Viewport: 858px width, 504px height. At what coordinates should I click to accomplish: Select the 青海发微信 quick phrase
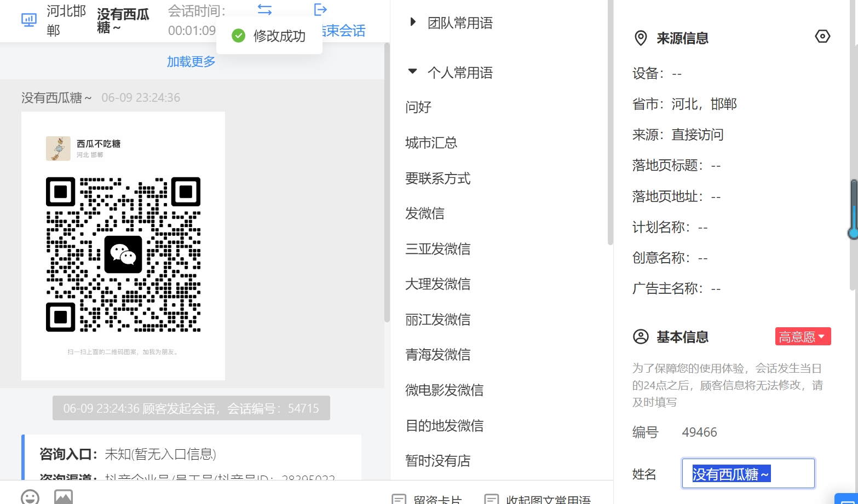point(437,355)
